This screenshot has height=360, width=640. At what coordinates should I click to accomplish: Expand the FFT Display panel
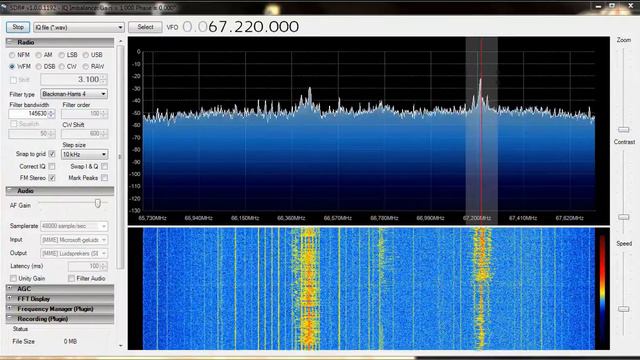pyautogui.click(x=60, y=299)
